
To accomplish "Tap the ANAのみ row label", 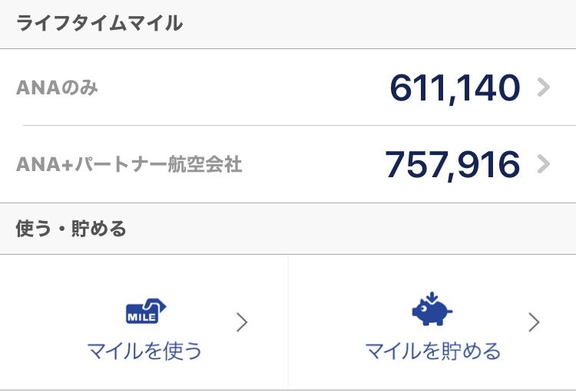I will 57,88.
